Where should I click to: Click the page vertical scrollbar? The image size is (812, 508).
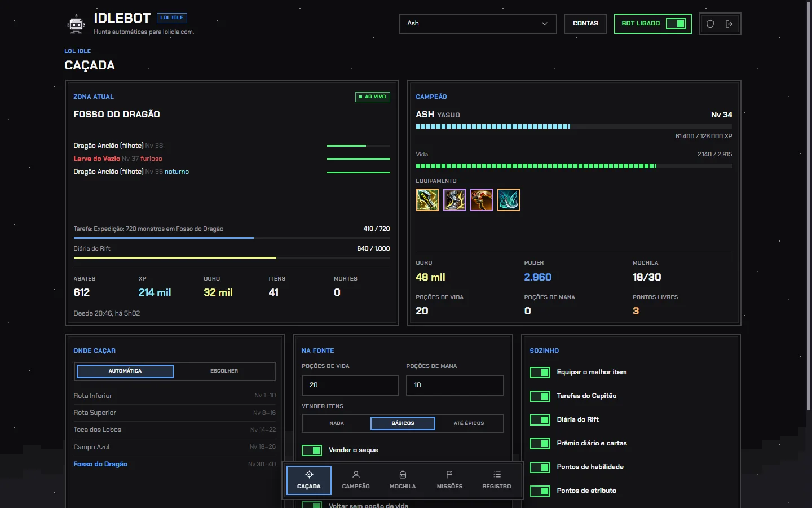coord(809,206)
